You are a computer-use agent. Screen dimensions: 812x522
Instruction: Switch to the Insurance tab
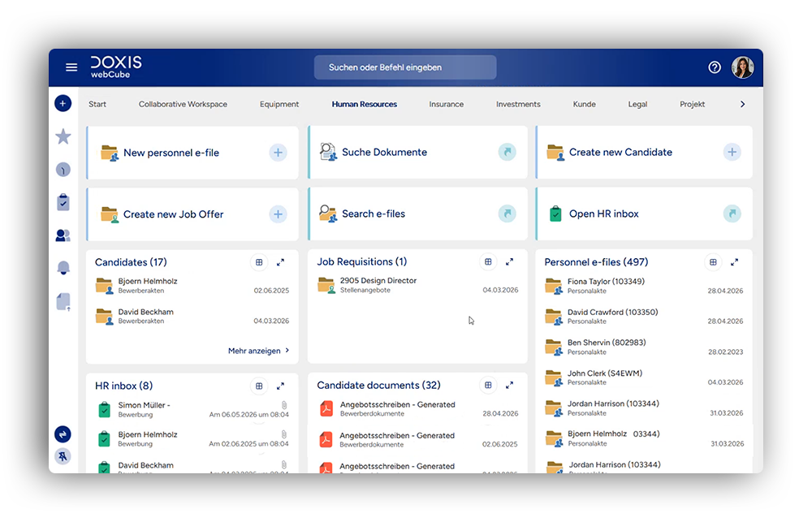coord(447,104)
